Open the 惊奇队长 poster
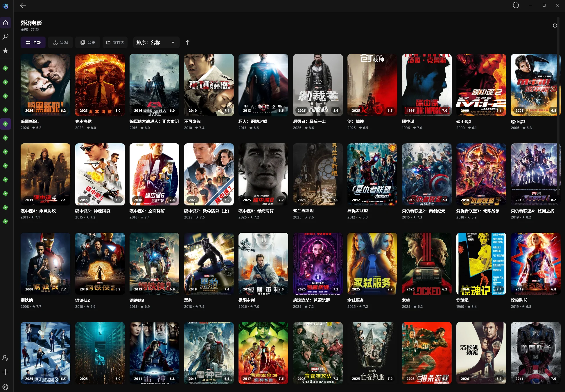565x392 pixels. tap(536, 264)
